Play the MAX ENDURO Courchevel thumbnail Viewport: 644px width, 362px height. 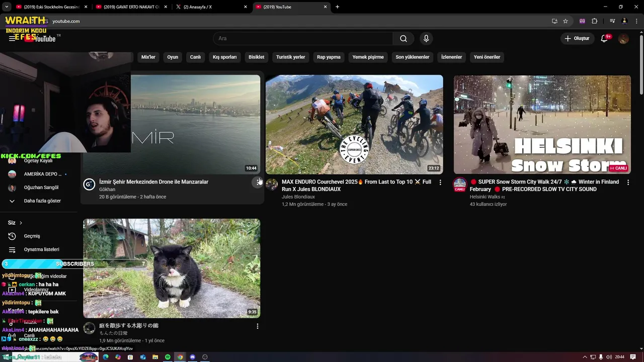point(354,125)
